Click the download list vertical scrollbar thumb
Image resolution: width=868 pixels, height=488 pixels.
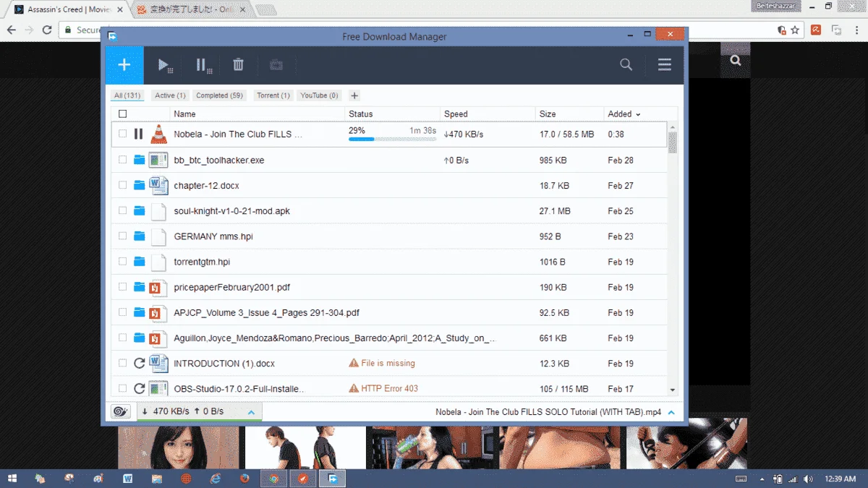tap(673, 142)
